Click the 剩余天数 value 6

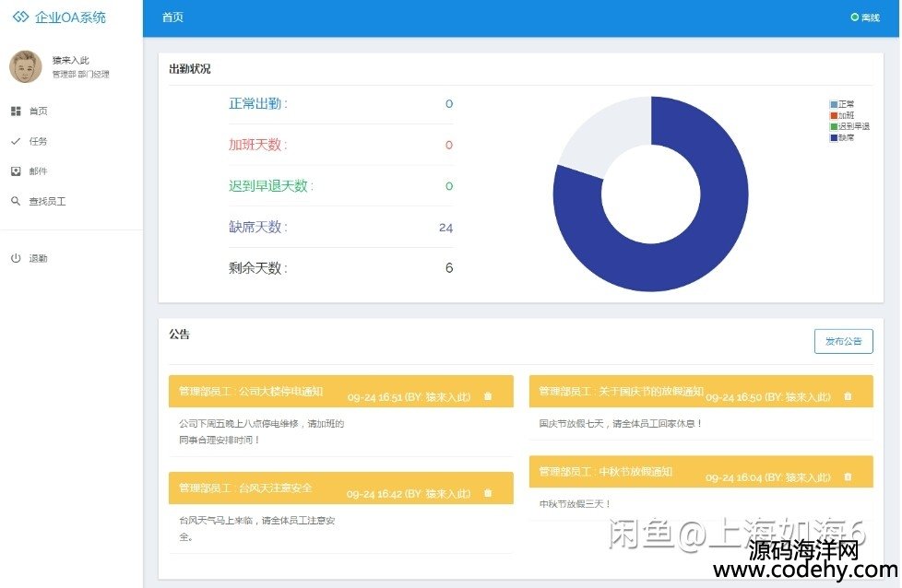pyautogui.click(x=449, y=268)
